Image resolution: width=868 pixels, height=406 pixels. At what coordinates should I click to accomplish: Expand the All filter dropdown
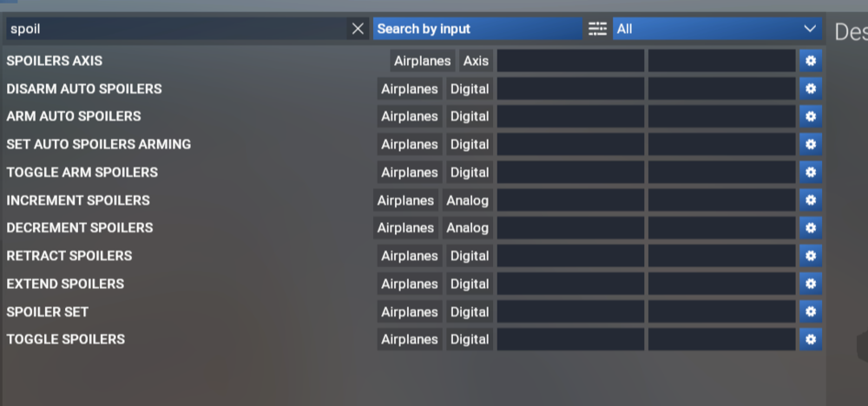pos(717,29)
